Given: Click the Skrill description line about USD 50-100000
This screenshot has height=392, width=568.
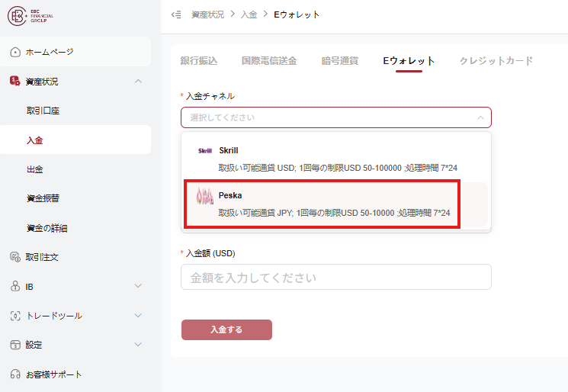Looking at the screenshot, I should pos(338,168).
